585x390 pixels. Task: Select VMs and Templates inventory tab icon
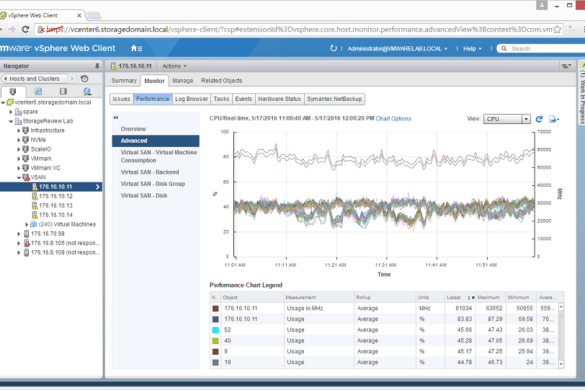pos(38,91)
